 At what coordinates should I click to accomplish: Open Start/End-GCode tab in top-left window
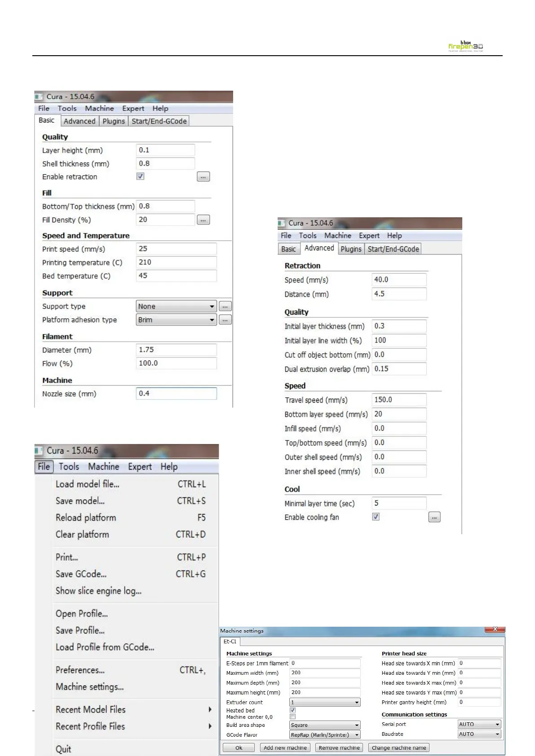(159, 121)
